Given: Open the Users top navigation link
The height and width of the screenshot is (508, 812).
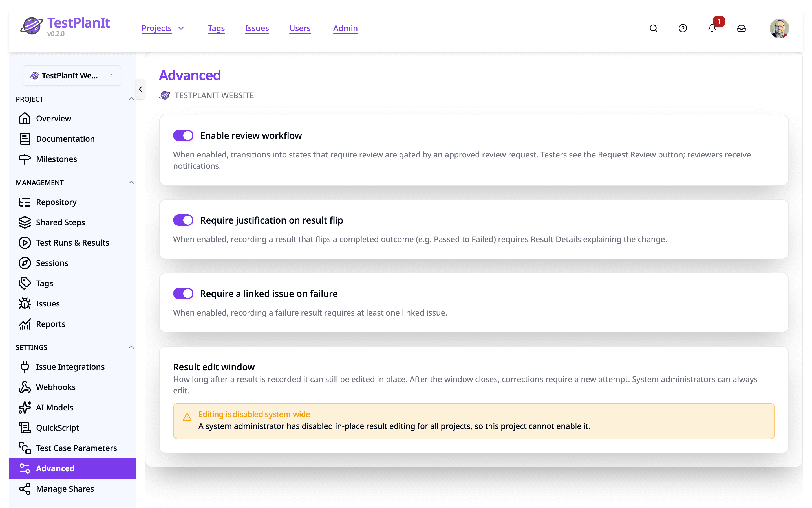Looking at the screenshot, I should point(300,28).
